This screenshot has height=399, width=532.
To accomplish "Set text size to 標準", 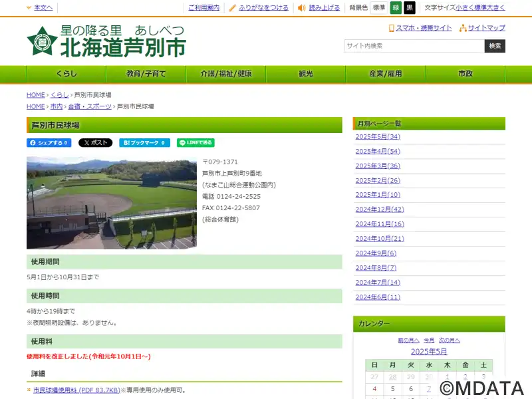I will [x=480, y=7].
